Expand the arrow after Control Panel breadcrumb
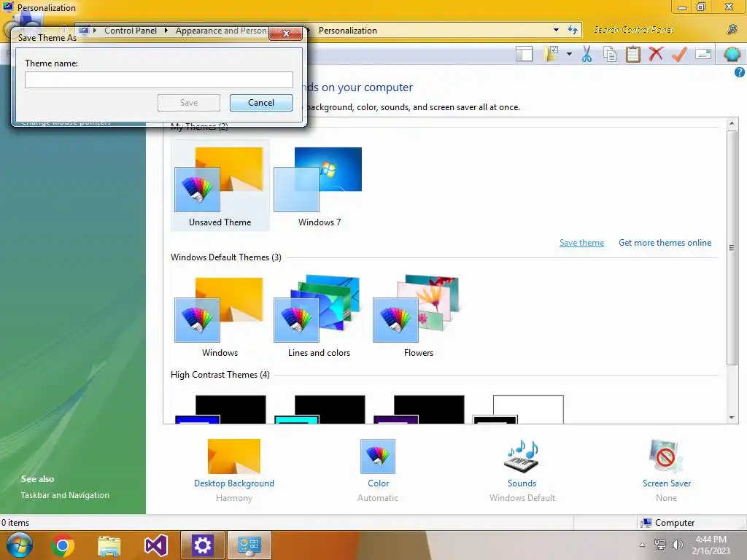Viewport: 747px width, 560px height. (166, 31)
